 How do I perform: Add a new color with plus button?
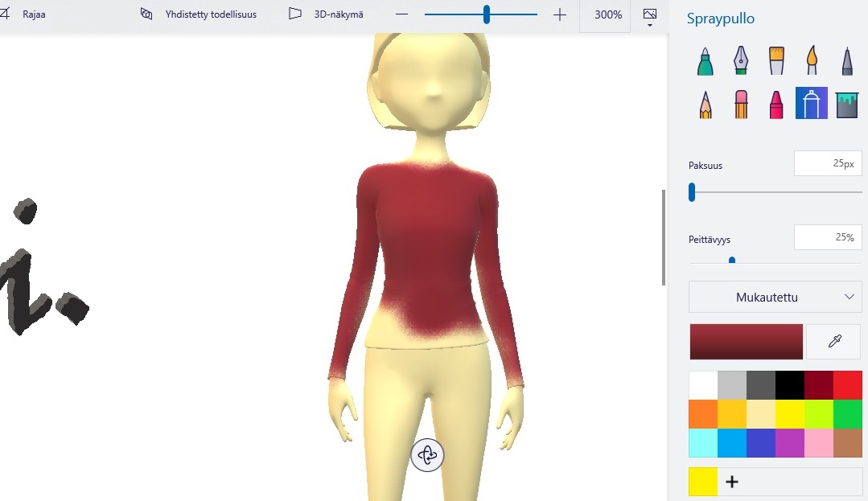[x=732, y=482]
